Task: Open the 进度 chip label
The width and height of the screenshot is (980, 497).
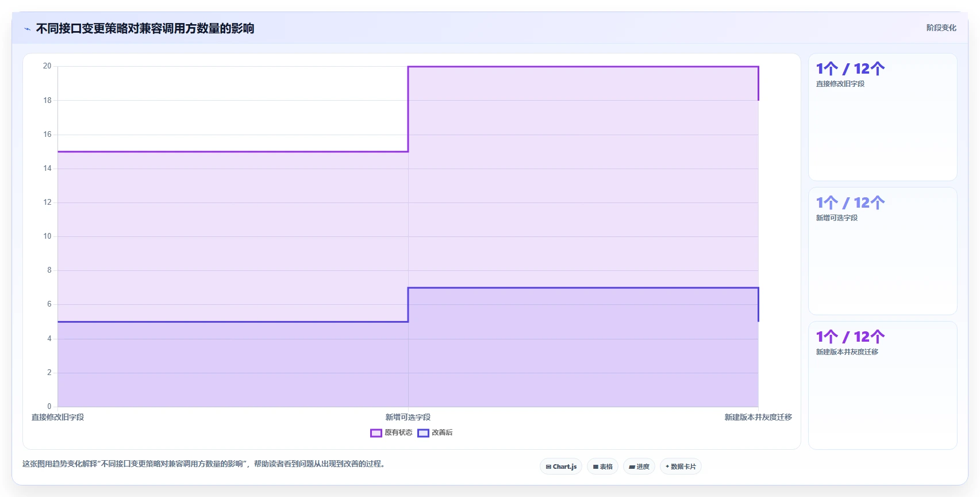Action: point(643,467)
